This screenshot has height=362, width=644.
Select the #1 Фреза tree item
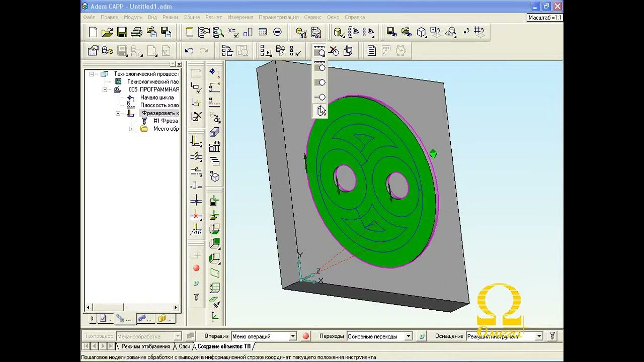[166, 121]
